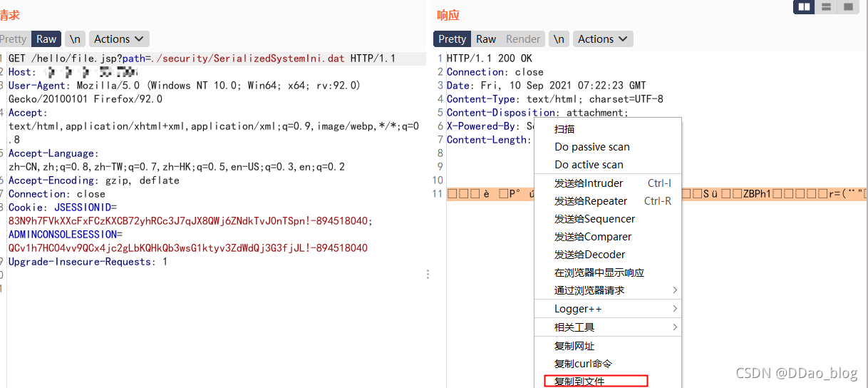The image size is (868, 388).
Task: Click the User-Agent header line
Action: coord(185,92)
